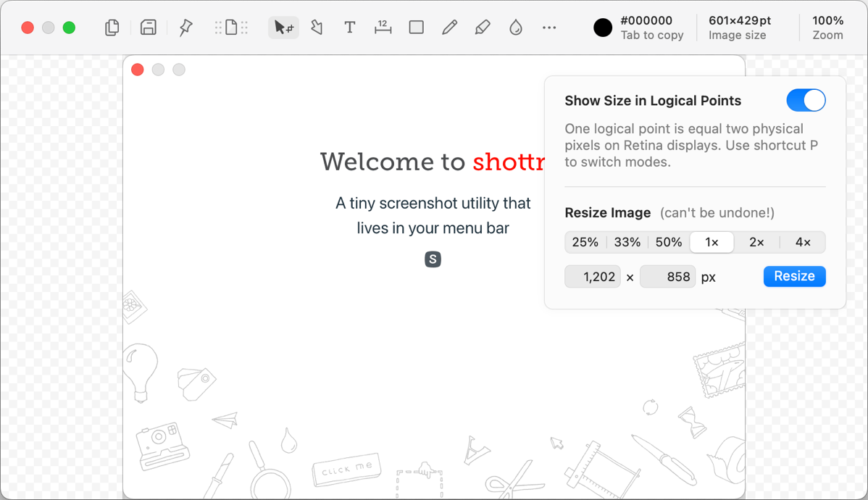The image size is (868, 500).
Task: Pick the pencil freehand drawing tool
Action: (x=450, y=28)
